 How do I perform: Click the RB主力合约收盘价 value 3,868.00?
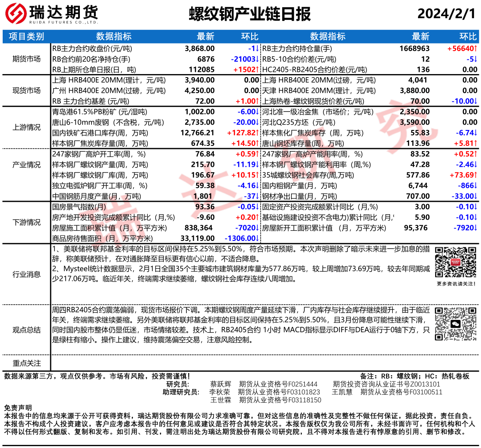[x=200, y=48]
